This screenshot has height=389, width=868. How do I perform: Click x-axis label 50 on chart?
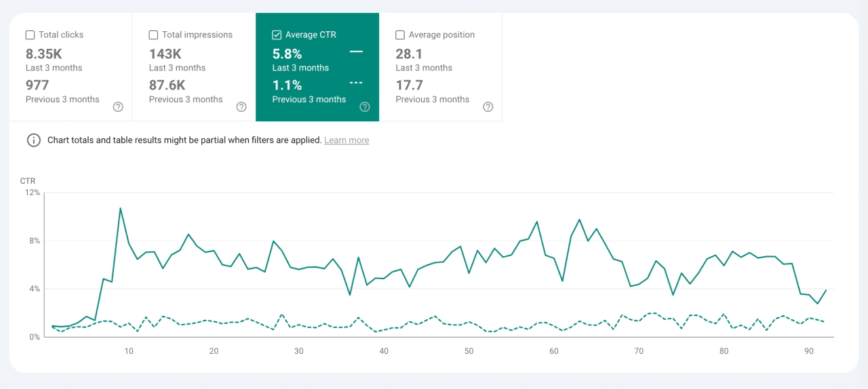[469, 351]
